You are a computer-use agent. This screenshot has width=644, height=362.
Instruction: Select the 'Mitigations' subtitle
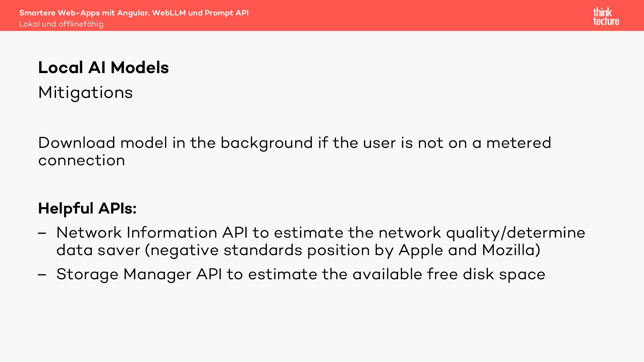86,93
